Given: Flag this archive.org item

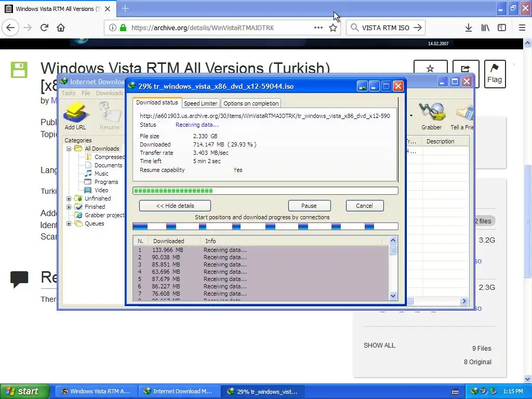Looking at the screenshot, I should (495, 74).
